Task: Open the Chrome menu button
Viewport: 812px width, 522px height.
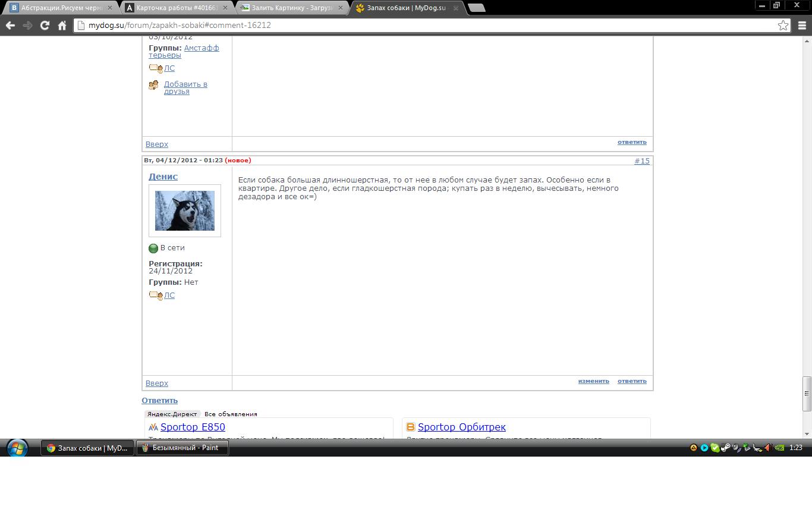Action: point(801,25)
